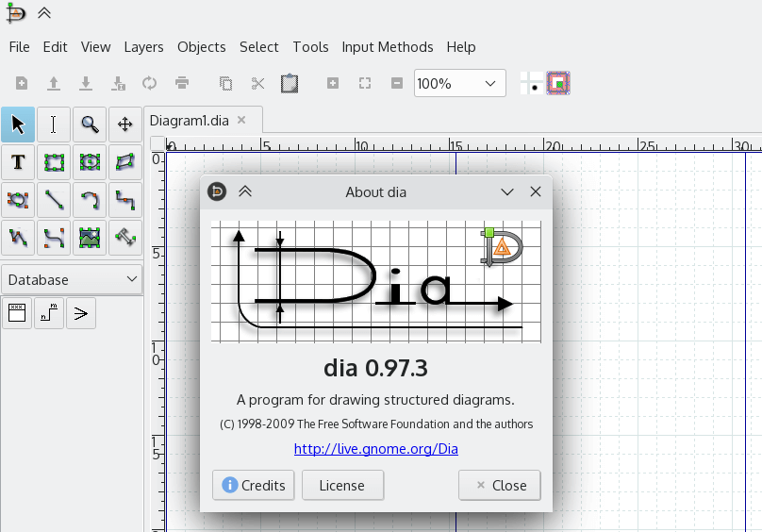Image resolution: width=762 pixels, height=532 pixels.
Task: Click the New diagram toolbar icon
Action: [x=22, y=84]
